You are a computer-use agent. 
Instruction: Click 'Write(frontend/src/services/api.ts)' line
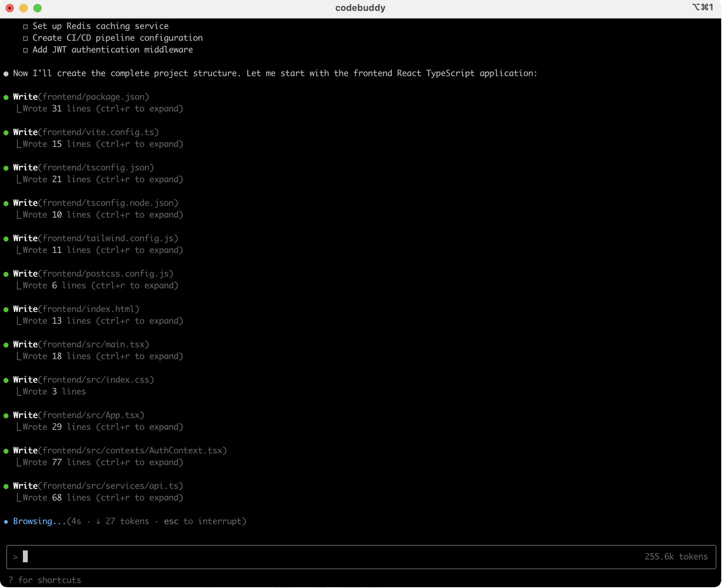(x=98, y=486)
